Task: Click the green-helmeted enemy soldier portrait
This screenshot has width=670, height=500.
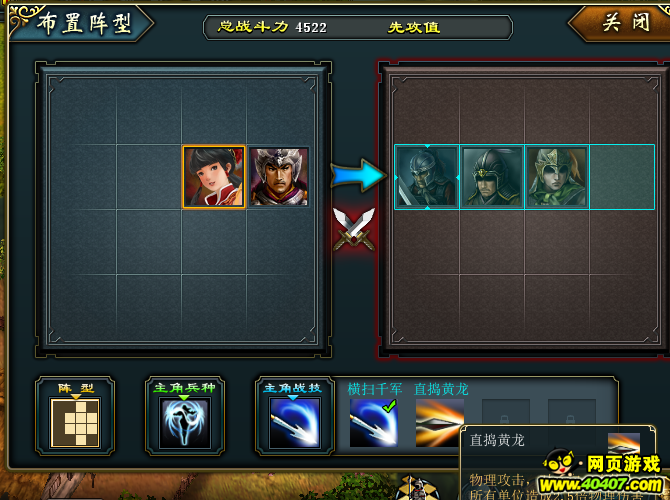Action: [557, 177]
